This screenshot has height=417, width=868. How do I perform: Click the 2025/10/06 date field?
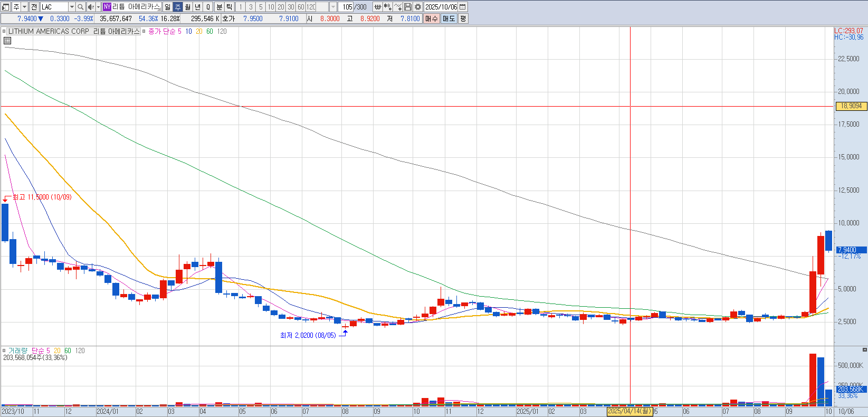point(441,7)
